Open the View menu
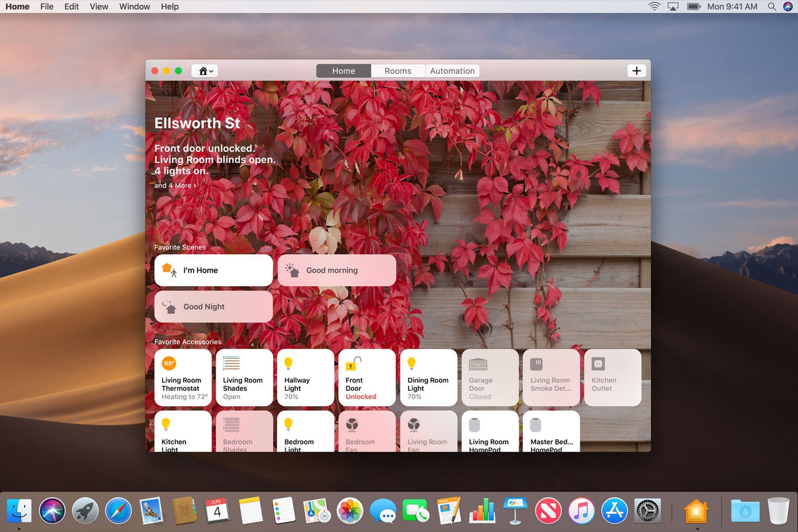This screenshot has width=798, height=532. [x=99, y=7]
